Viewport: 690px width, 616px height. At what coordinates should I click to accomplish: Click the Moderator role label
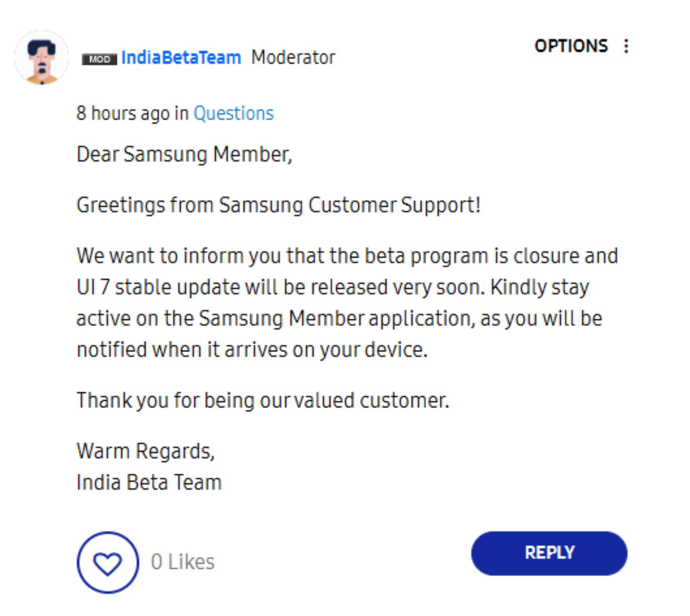[293, 58]
